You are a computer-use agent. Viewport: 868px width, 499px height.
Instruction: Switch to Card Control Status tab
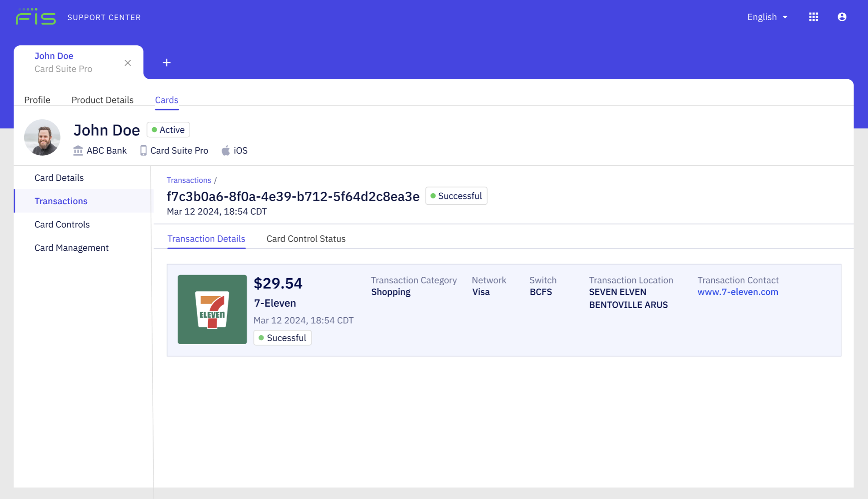tap(305, 238)
